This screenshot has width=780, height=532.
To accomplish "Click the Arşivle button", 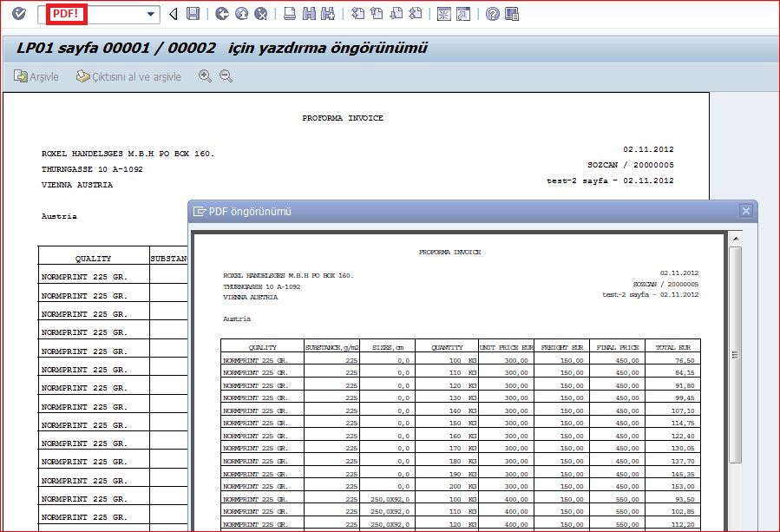I will 36,76.
